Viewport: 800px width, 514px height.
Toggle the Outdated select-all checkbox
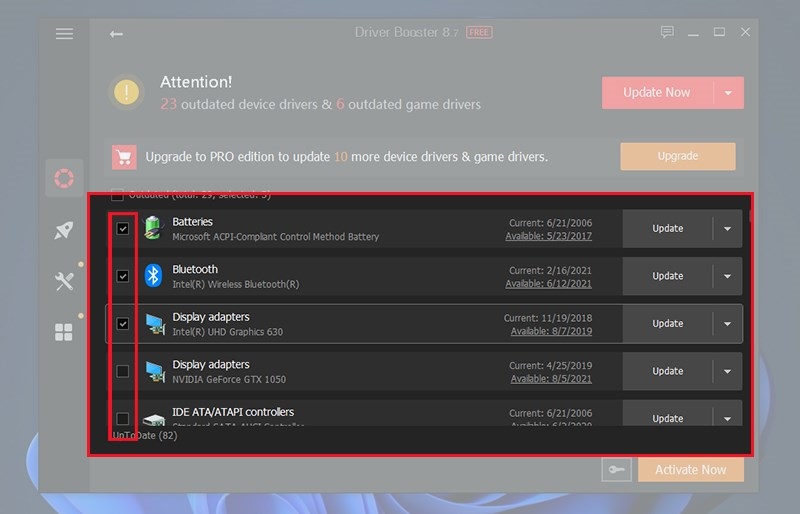(117, 195)
